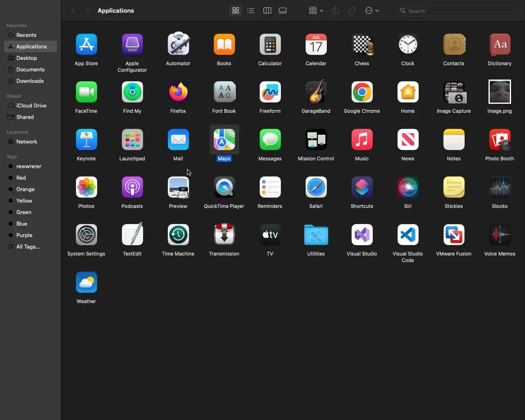
Task: Switch to list view
Action: [x=251, y=11]
